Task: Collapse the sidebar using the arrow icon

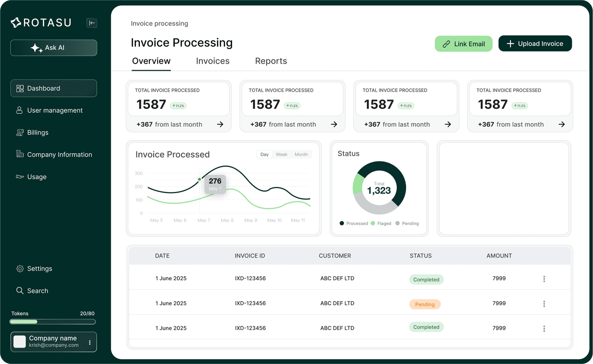Action: coord(92,23)
